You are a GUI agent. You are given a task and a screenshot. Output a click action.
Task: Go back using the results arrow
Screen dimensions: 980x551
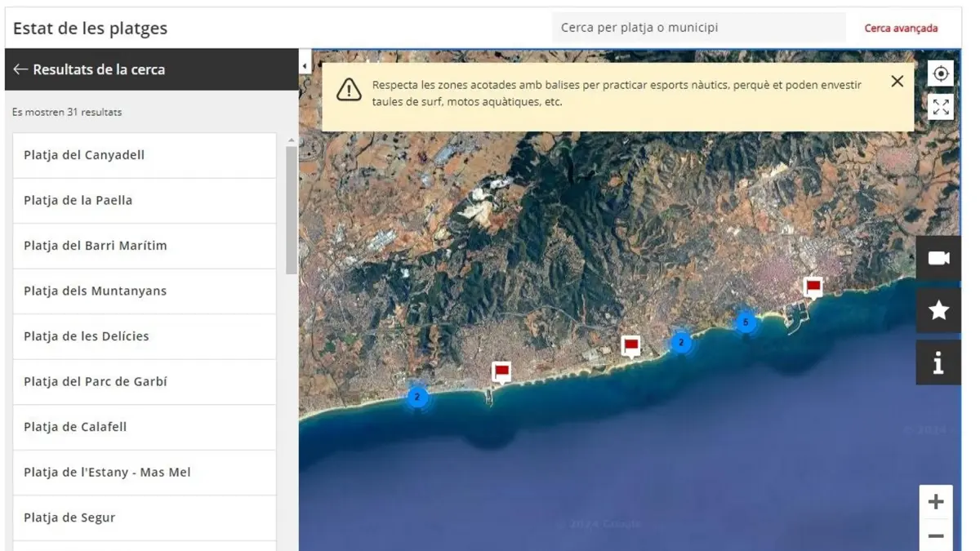click(x=20, y=69)
